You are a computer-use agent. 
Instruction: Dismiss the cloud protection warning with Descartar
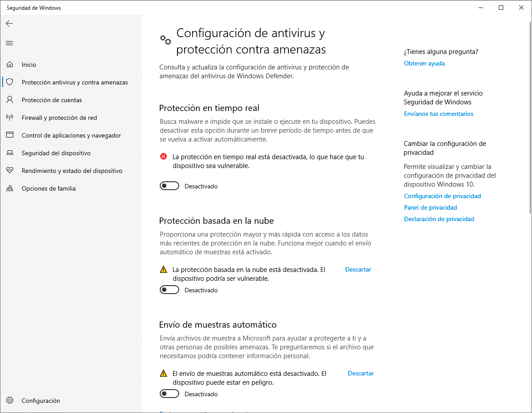point(358,269)
